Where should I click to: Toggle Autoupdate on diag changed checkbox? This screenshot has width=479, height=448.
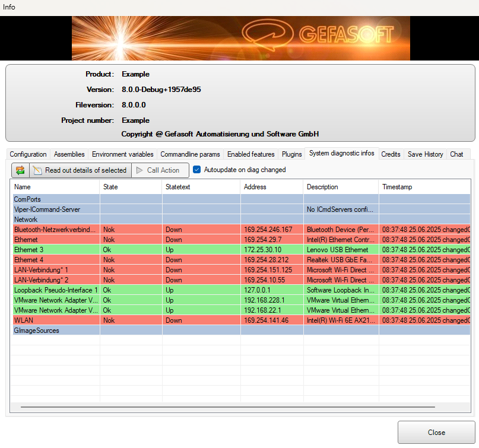click(196, 170)
